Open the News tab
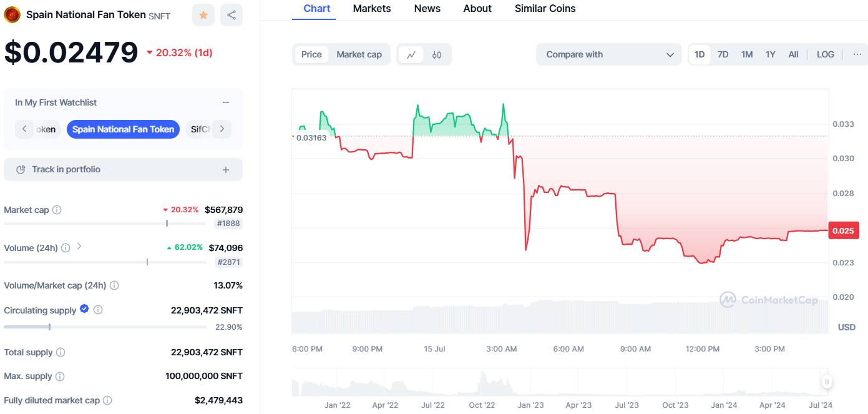The image size is (868, 414). click(x=427, y=9)
